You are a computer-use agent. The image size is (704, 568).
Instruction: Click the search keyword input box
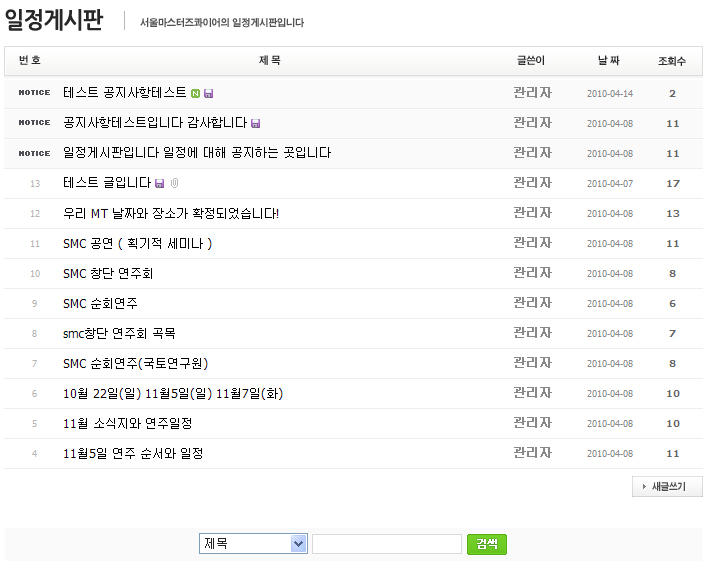pyautogui.click(x=386, y=544)
